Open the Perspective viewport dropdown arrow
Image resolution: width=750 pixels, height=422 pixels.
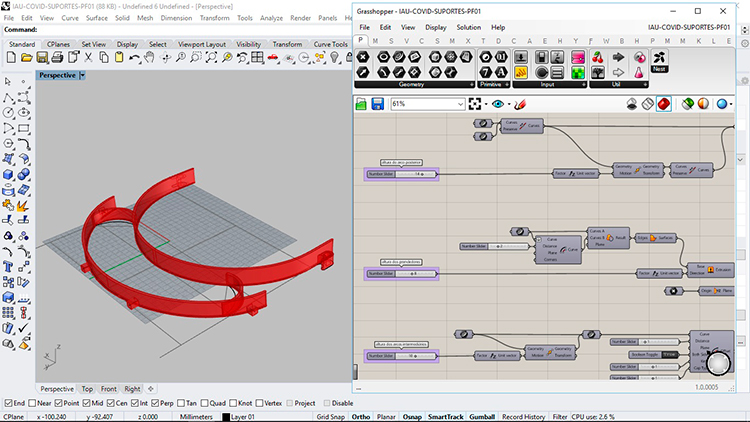pyautogui.click(x=82, y=75)
